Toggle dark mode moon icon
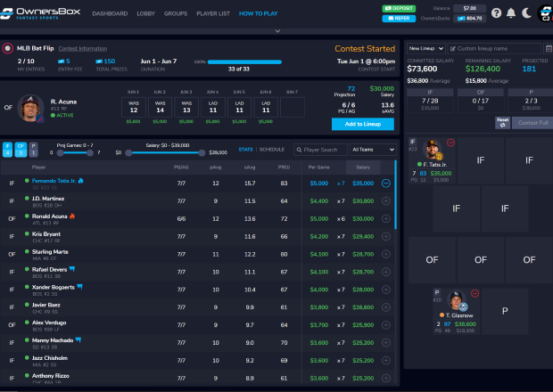The image size is (553, 392). click(526, 13)
